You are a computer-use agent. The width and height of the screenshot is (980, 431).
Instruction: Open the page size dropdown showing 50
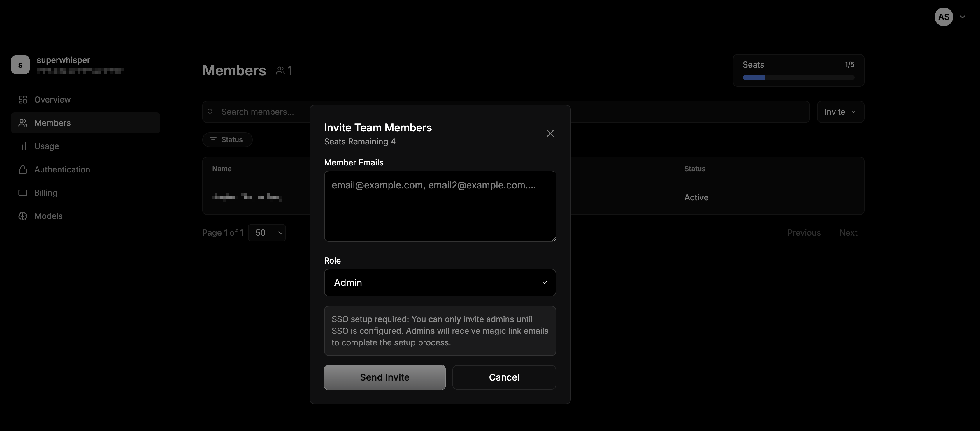tap(267, 232)
